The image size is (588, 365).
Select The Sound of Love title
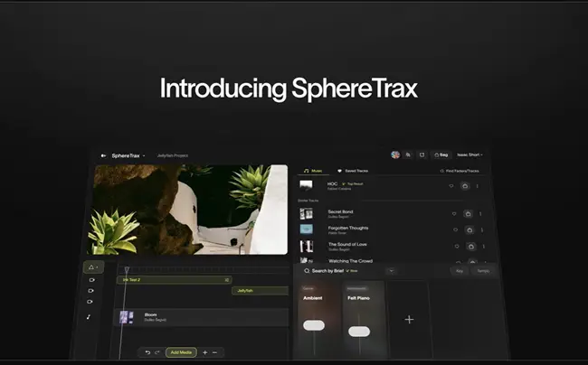pyautogui.click(x=347, y=244)
